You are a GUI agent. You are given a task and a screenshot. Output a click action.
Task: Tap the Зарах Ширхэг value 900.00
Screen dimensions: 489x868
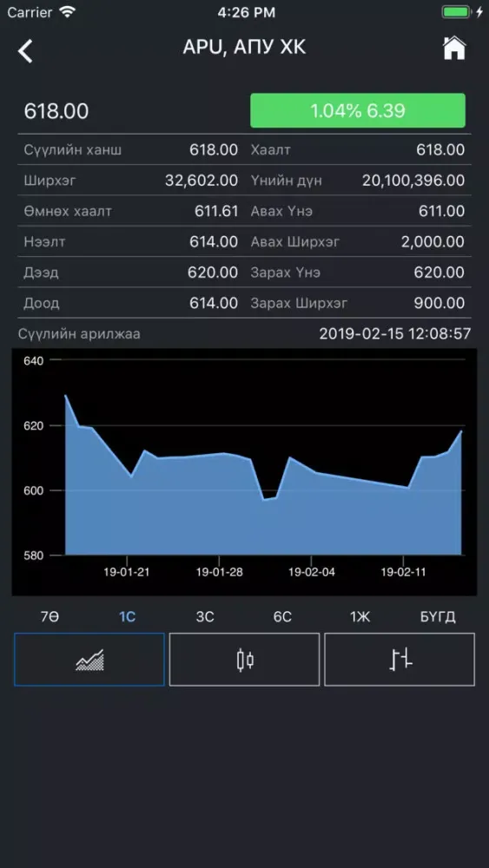coord(439,303)
